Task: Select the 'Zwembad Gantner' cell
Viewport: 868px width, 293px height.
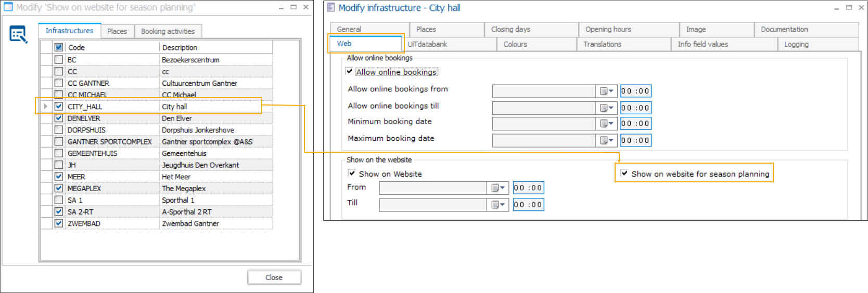Action: 216,223
